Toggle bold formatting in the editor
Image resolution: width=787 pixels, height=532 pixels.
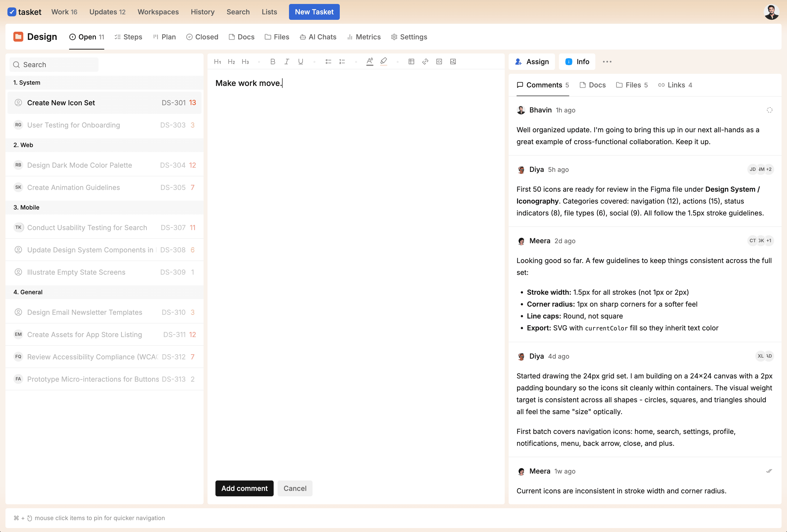tap(273, 62)
